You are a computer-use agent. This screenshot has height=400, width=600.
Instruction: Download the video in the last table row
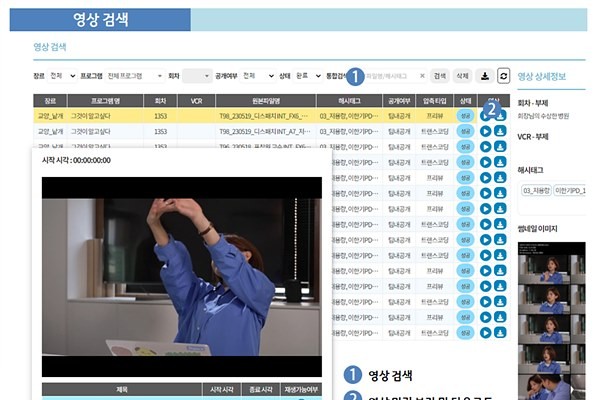pos(500,333)
